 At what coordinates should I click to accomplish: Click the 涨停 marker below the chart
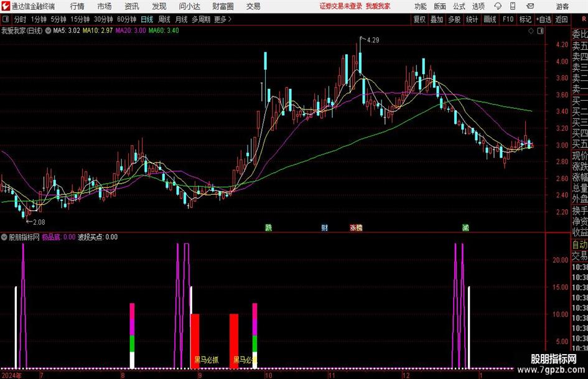pos(356,227)
